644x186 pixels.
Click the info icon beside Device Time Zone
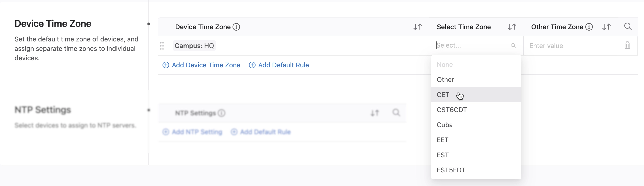(x=236, y=27)
